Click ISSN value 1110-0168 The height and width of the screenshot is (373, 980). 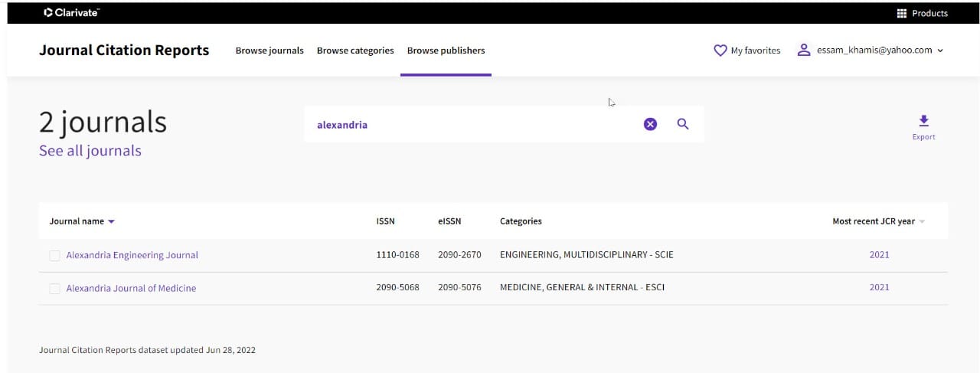(397, 255)
